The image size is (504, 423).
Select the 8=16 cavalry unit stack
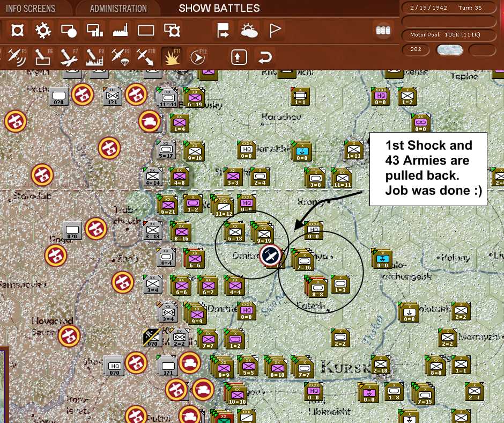click(x=181, y=232)
